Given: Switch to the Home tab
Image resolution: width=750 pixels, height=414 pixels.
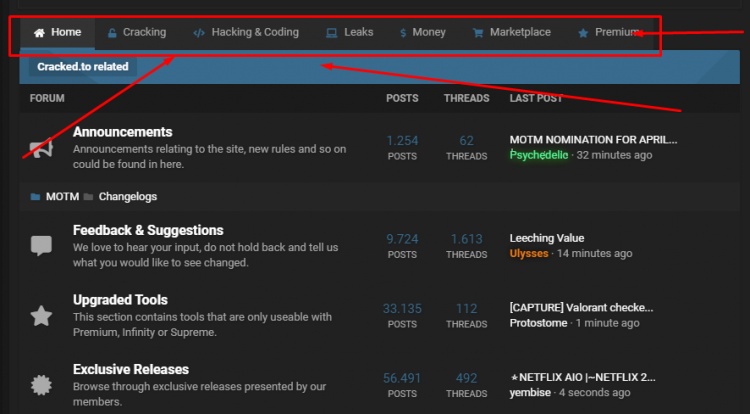Looking at the screenshot, I should [57, 33].
